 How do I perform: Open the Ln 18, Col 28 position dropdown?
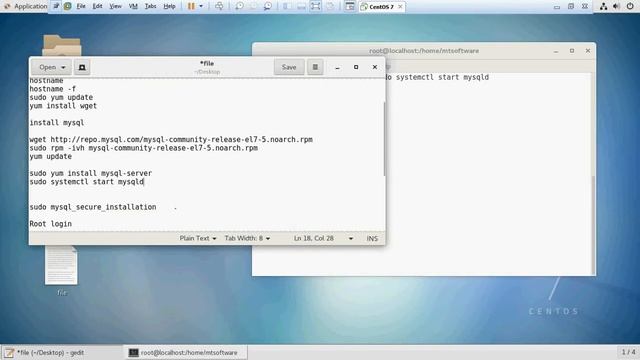tap(323, 238)
